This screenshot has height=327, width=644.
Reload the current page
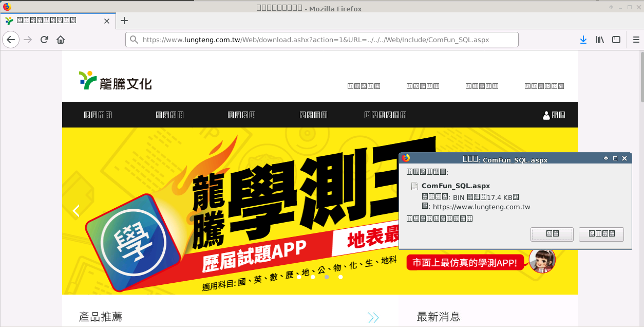point(44,40)
